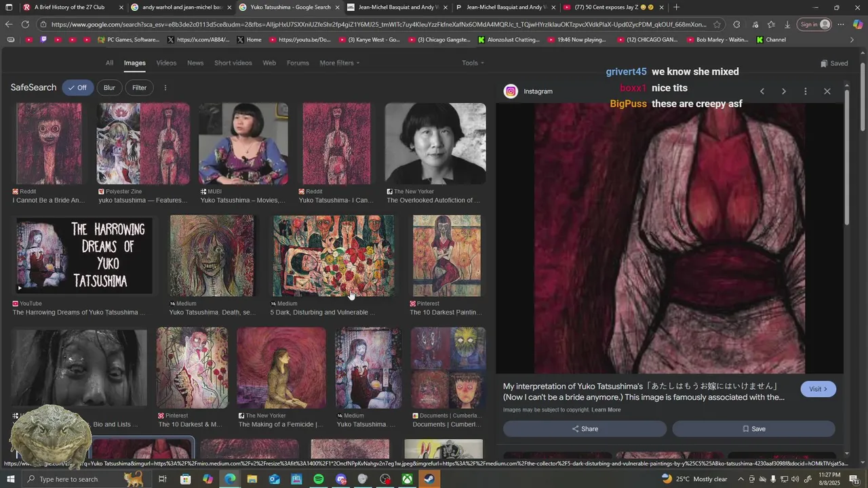Close the Yuko Tatsushima Google Search tab

point(337,7)
